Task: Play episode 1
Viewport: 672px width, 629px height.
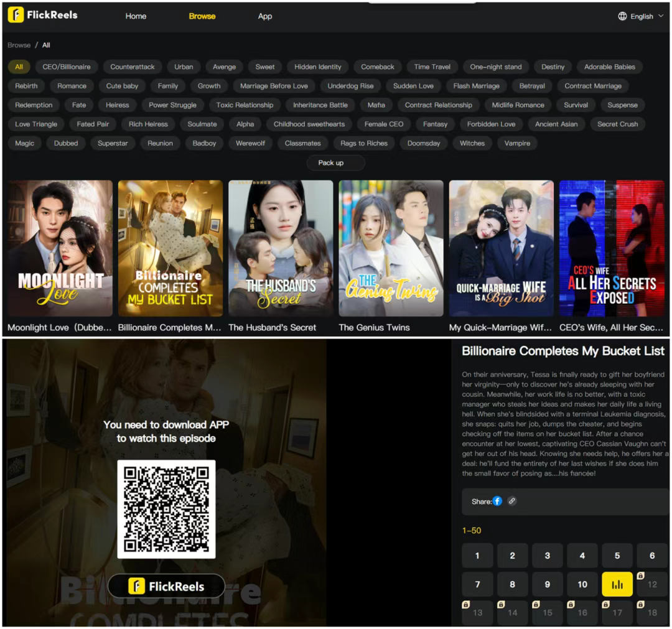Action: point(477,556)
